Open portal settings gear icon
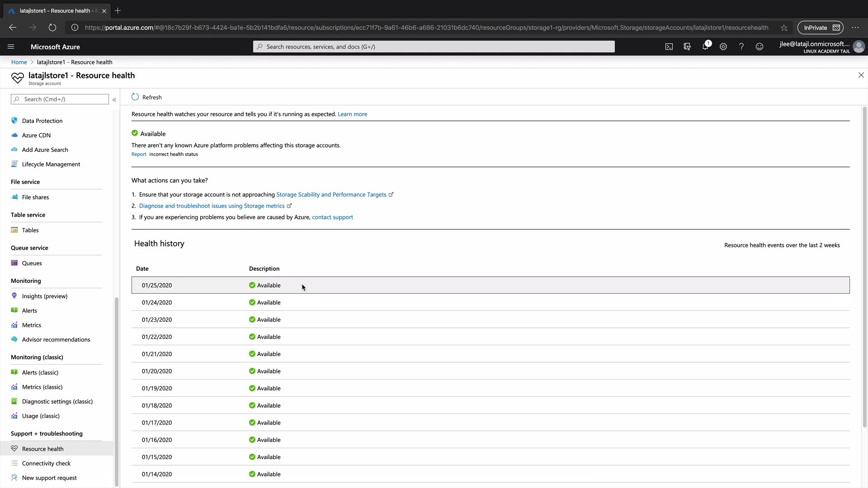The height and width of the screenshot is (488, 868). point(723,47)
